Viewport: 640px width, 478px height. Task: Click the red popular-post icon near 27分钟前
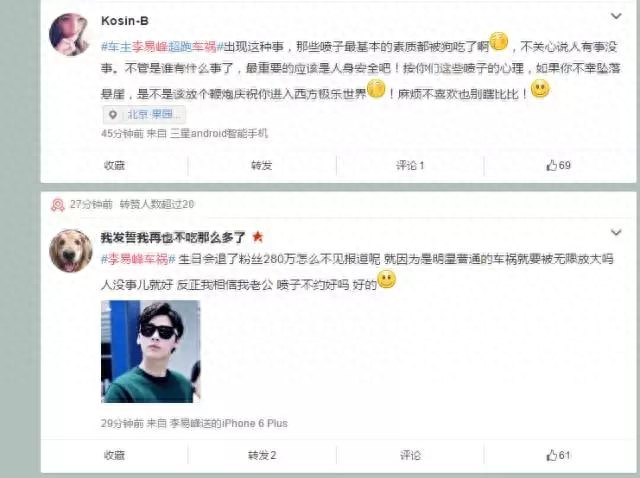[58, 205]
